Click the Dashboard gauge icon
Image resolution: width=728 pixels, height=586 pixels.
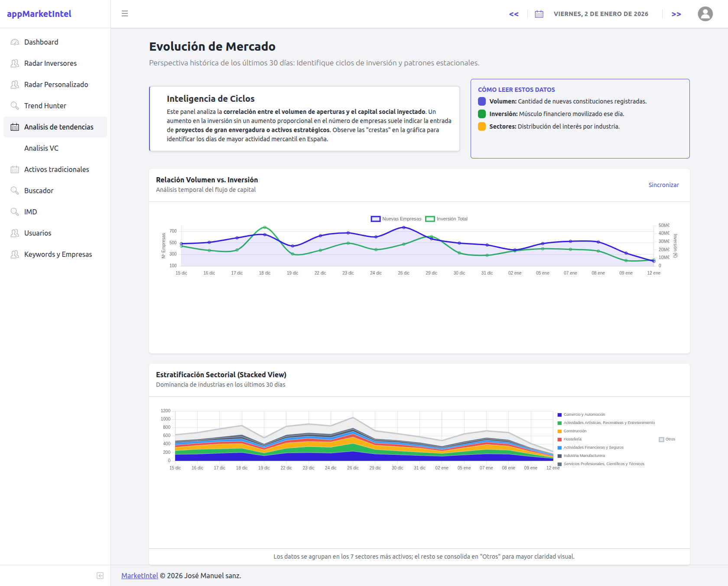(15, 42)
